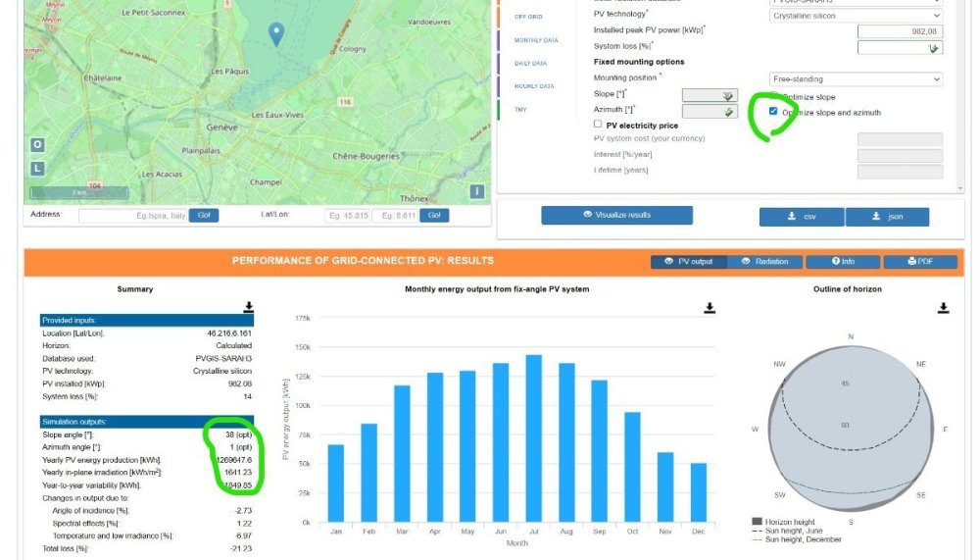Download the monthly energy output chart

pos(709,308)
